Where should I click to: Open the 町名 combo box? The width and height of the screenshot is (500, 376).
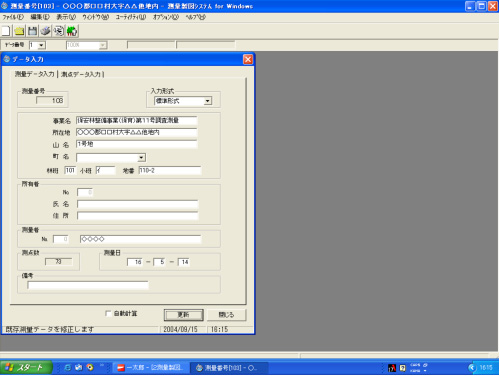(x=141, y=157)
